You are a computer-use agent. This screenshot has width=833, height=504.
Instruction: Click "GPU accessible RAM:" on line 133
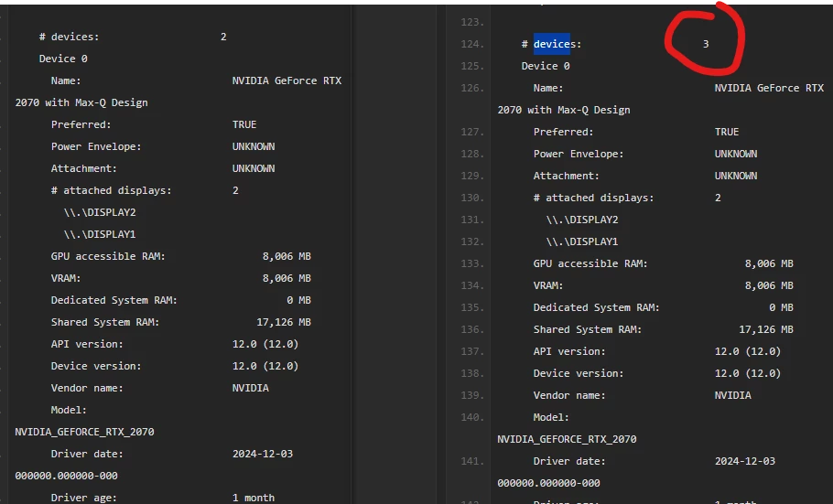point(590,263)
